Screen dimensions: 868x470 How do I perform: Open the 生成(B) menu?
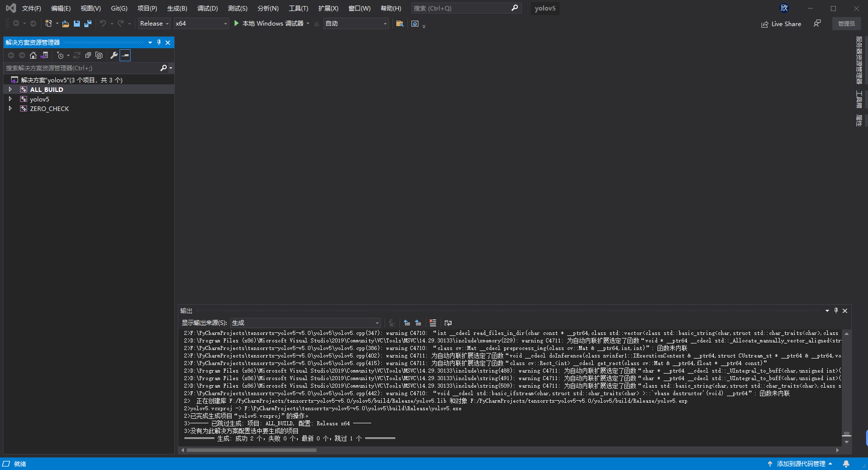click(x=177, y=9)
